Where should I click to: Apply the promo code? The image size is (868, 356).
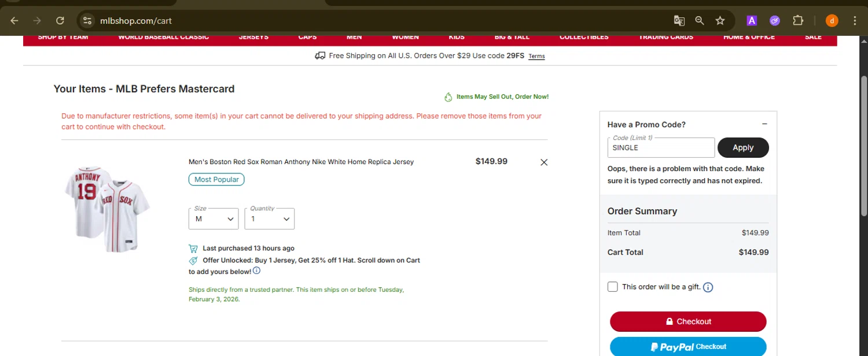pyautogui.click(x=743, y=147)
